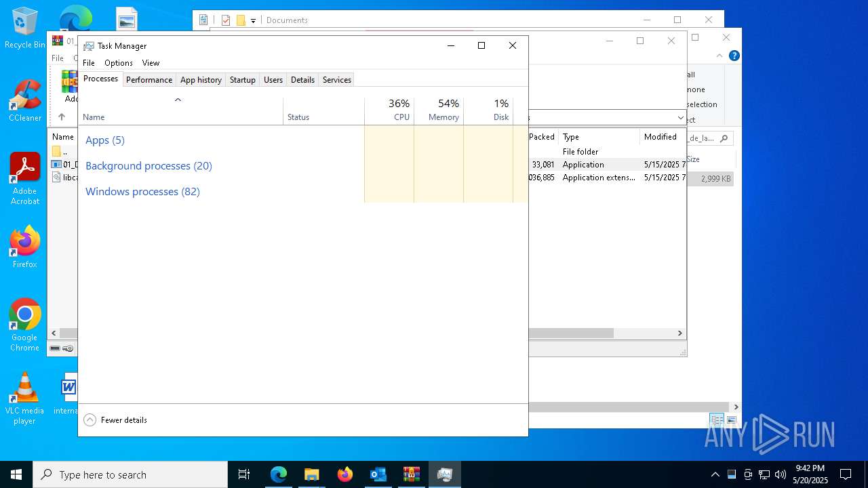Open the WinRAR address path dropdown
Viewport: 868px width, 488px height.
[680, 118]
